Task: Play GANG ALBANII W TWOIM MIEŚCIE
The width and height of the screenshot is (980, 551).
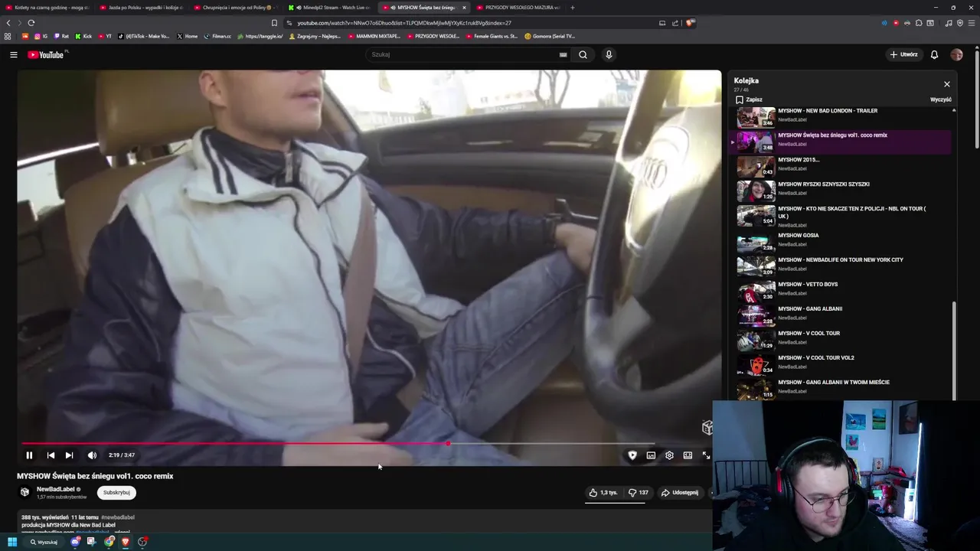Action: coord(841,387)
